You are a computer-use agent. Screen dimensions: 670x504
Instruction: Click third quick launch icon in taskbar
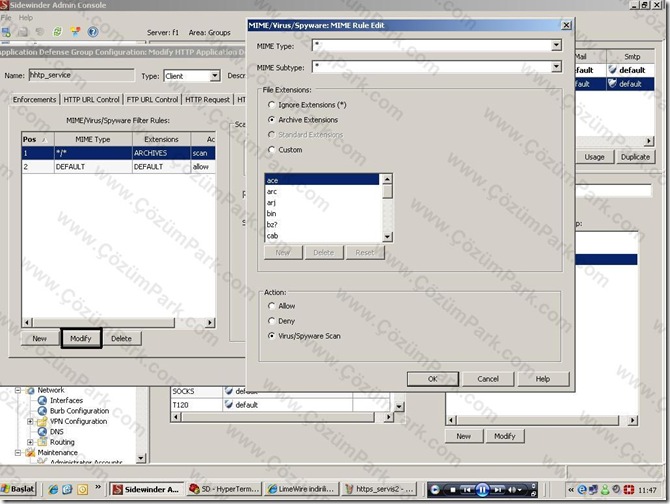click(82, 489)
